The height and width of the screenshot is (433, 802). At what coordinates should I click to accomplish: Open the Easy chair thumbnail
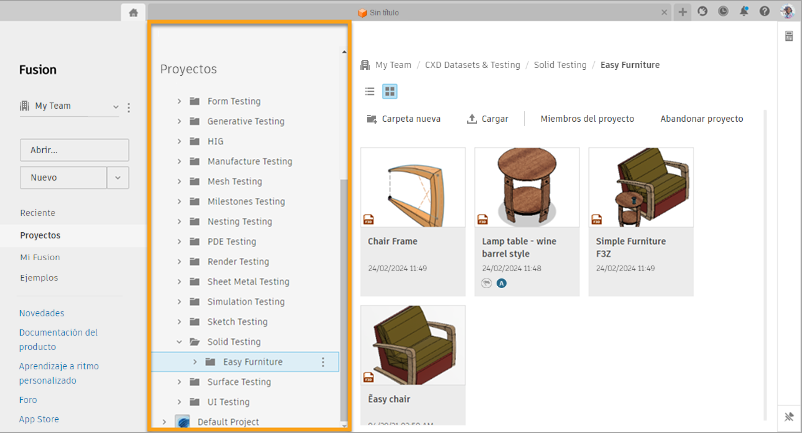click(x=413, y=346)
